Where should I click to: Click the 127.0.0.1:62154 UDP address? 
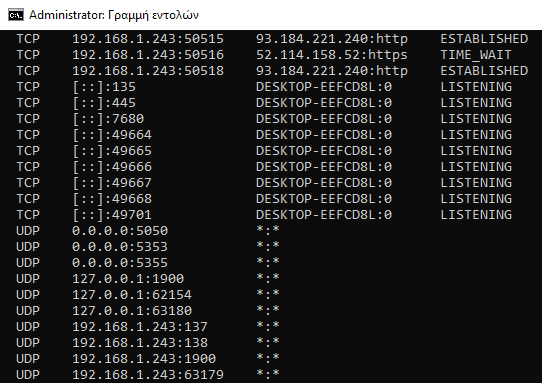(x=132, y=295)
